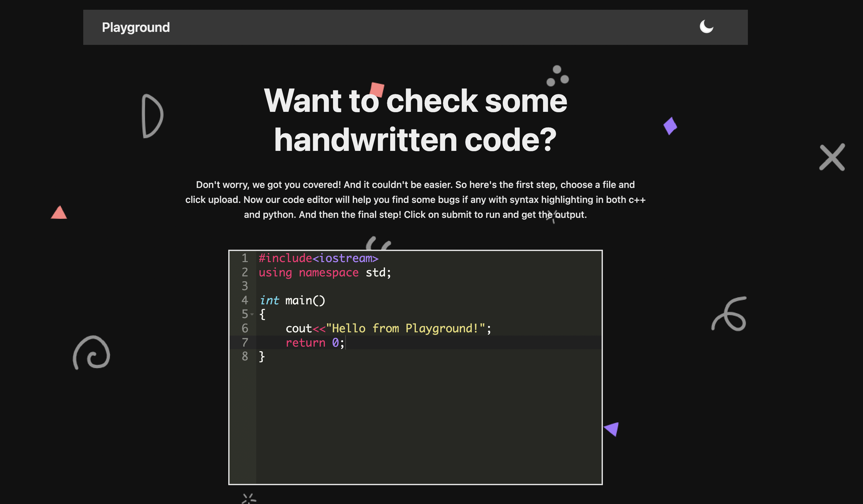Collapse the code fold arrow on line 5
Viewport: 863px width, 504px height.
(x=252, y=314)
